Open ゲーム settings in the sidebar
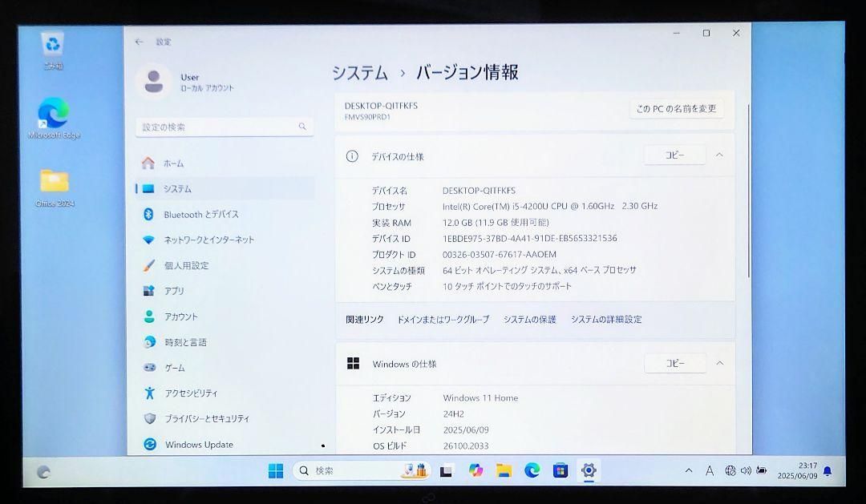This screenshot has width=866, height=504. click(225, 368)
